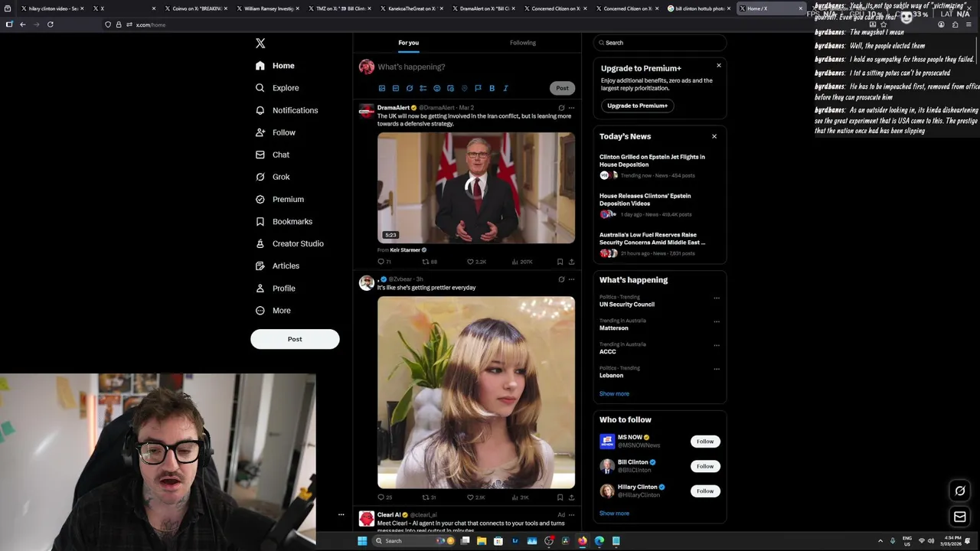
Task: Open floating messages button at bottom right
Action: tap(959, 517)
